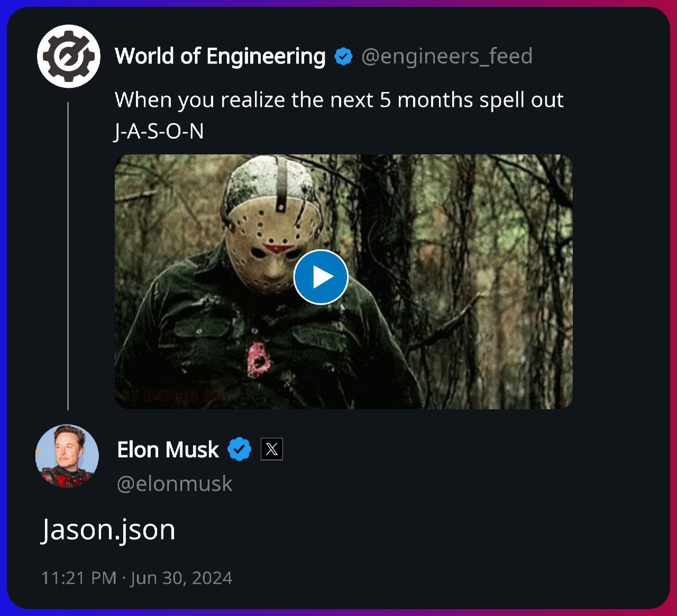The image size is (677, 616).
Task: Click the X affiliation badge beside Elon Musk
Action: [x=272, y=449]
